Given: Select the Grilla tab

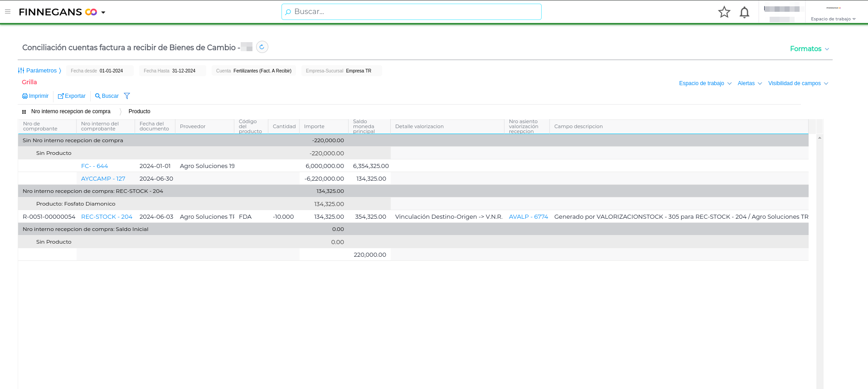Looking at the screenshot, I should [29, 82].
